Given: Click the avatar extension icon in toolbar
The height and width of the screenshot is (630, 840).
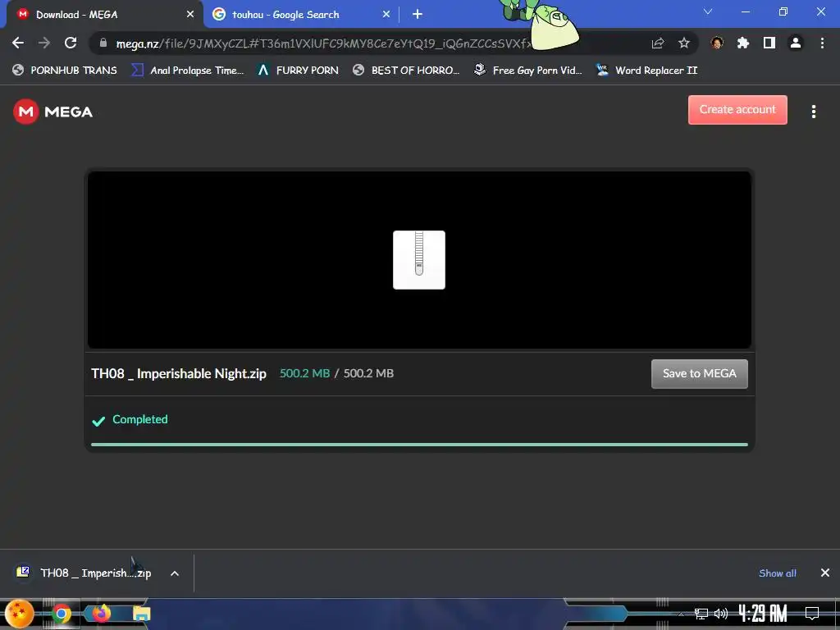Looking at the screenshot, I should 717,43.
